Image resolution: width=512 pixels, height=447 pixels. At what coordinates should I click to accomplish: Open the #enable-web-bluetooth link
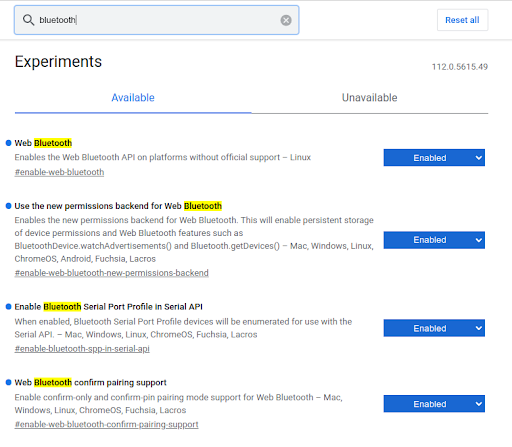pyautogui.click(x=59, y=172)
